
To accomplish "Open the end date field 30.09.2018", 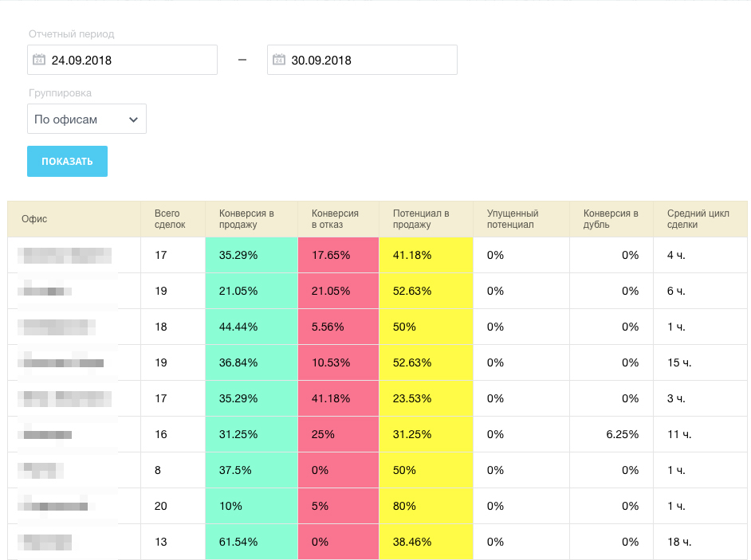I will (362, 60).
